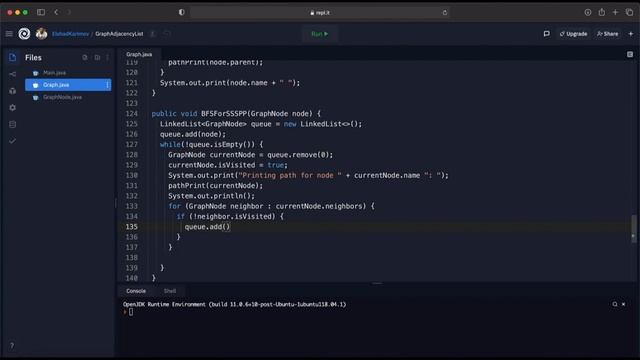Screen dimensions: 640x360
Task: Open the Files sidebar panel icon
Action: pos(13,58)
